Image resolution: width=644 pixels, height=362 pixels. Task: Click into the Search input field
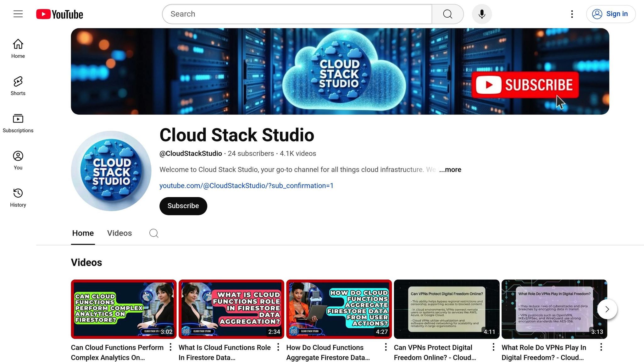click(x=297, y=14)
